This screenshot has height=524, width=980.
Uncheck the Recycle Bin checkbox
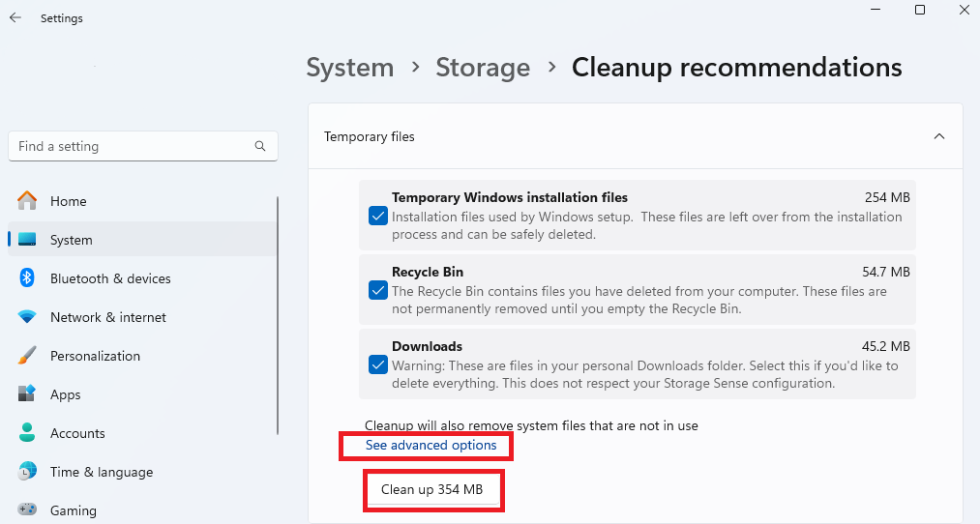pyautogui.click(x=378, y=290)
